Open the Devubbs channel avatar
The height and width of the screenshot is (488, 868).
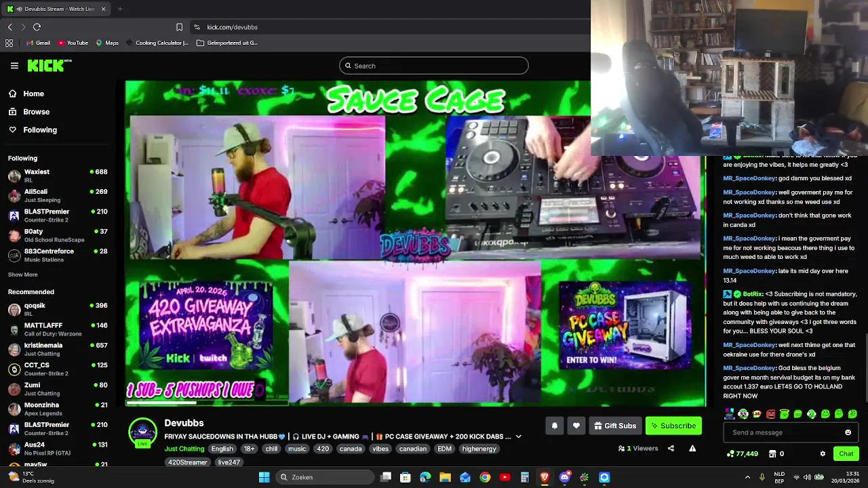(142, 432)
